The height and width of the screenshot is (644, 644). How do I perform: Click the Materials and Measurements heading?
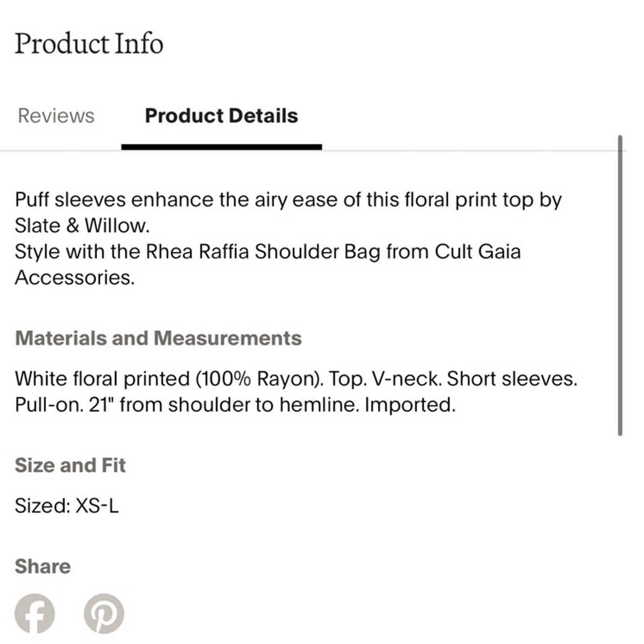pyautogui.click(x=158, y=338)
